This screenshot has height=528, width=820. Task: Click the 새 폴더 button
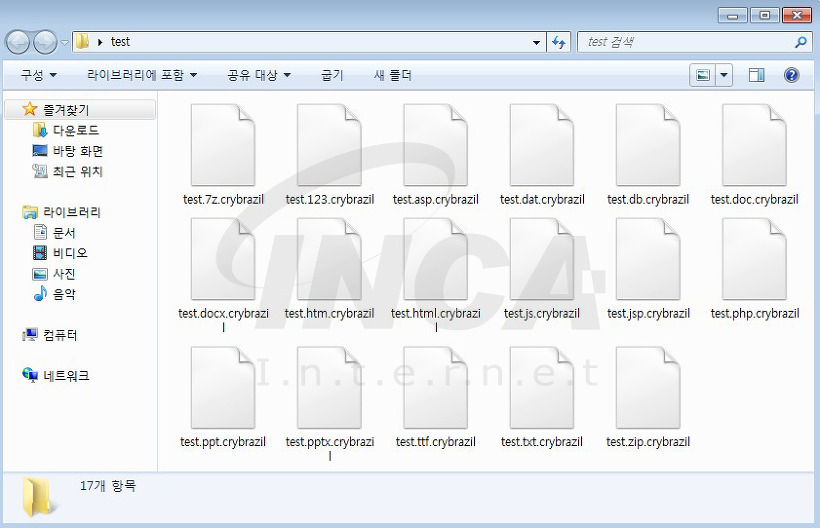pos(393,75)
